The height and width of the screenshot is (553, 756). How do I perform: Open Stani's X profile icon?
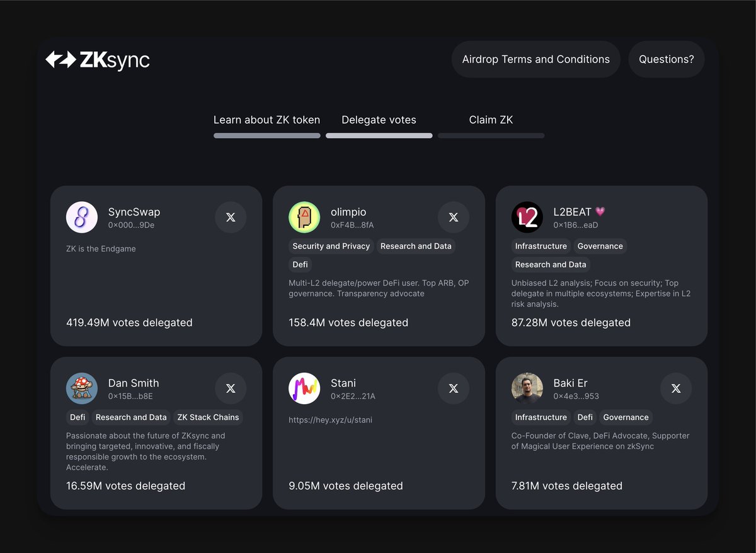(454, 388)
